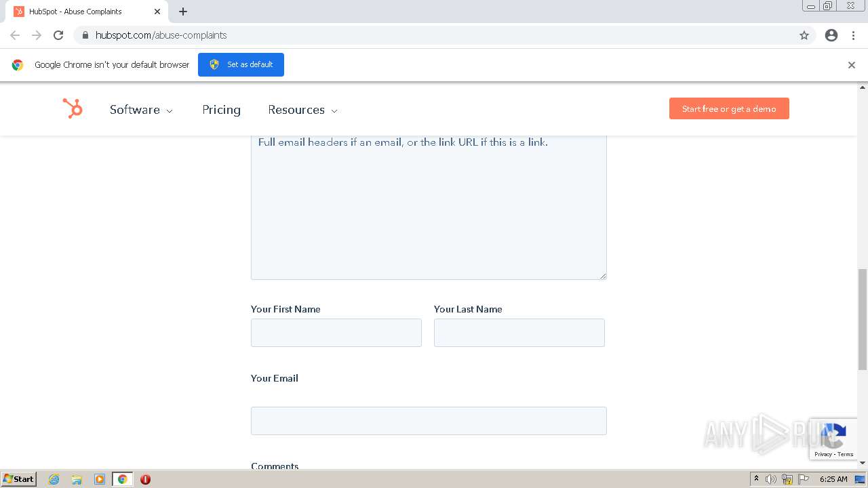Click the padlock site info icon

coord(85,35)
